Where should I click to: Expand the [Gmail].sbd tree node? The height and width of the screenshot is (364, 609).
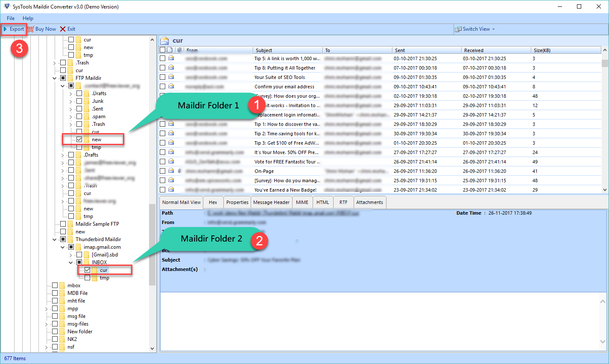[71, 255]
